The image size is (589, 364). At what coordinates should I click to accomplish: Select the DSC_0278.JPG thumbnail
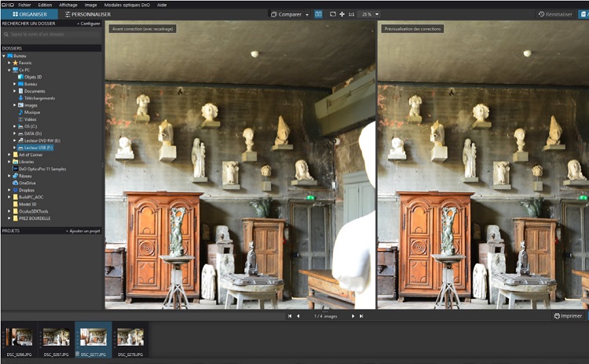(x=130, y=337)
